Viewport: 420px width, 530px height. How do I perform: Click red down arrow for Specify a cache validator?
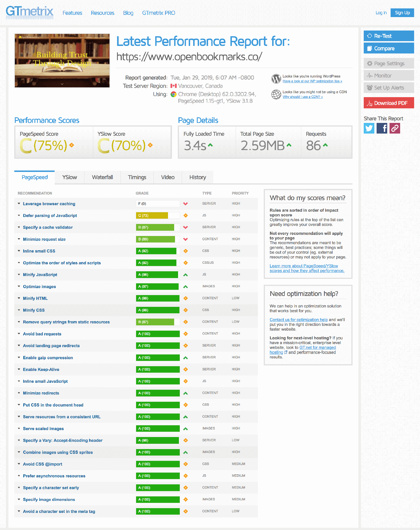tap(185, 227)
